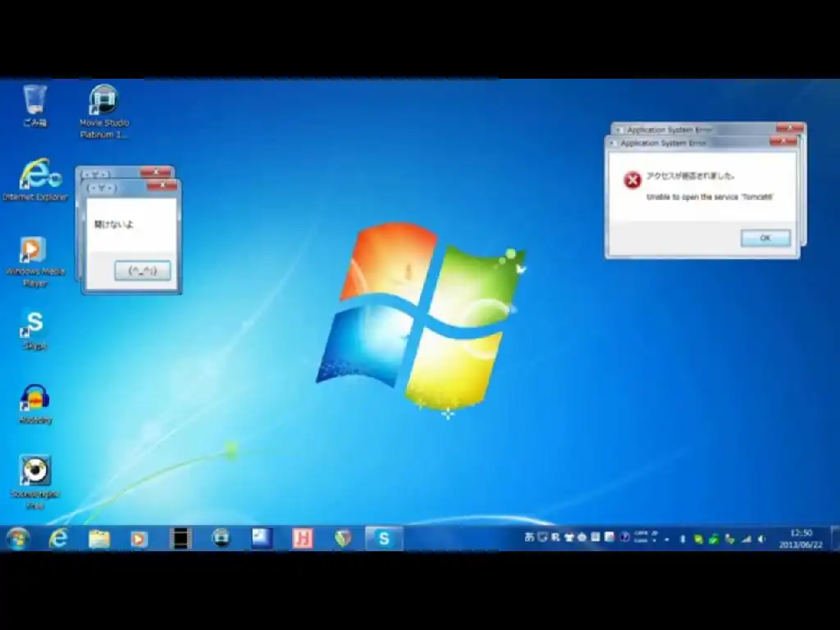Select the SoundEngine Free desktop shortcut
The image size is (840, 630).
tap(34, 481)
